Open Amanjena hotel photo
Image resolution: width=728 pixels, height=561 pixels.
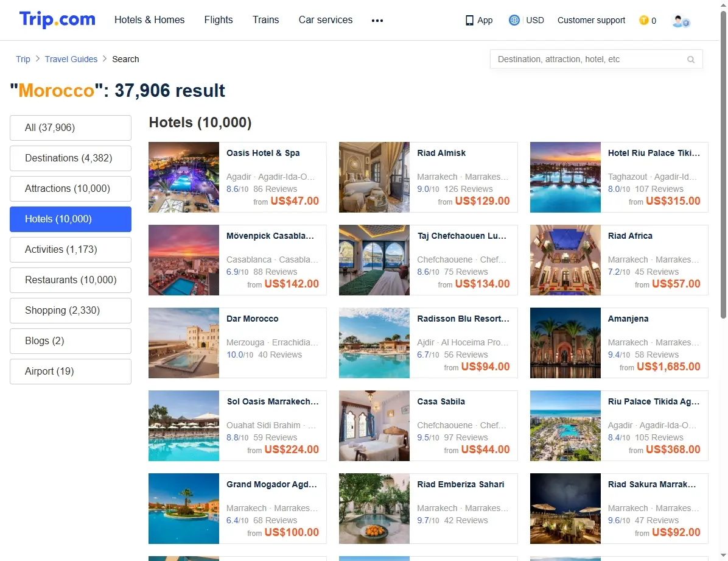coord(565,342)
